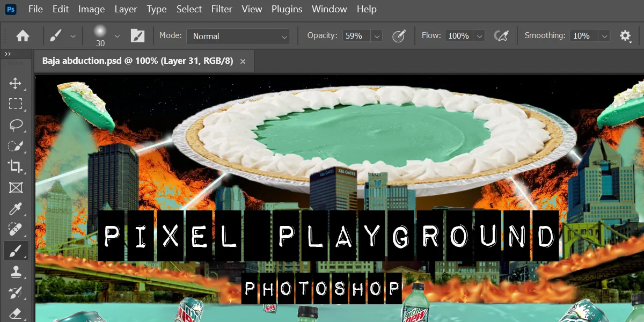Viewport: 644px width, 322px height.
Task: Open the Filter menu
Action: click(x=221, y=9)
